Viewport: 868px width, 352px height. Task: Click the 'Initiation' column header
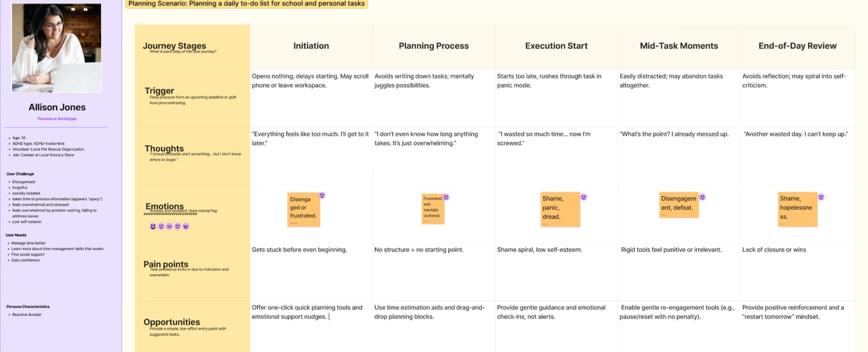pyautogui.click(x=311, y=46)
